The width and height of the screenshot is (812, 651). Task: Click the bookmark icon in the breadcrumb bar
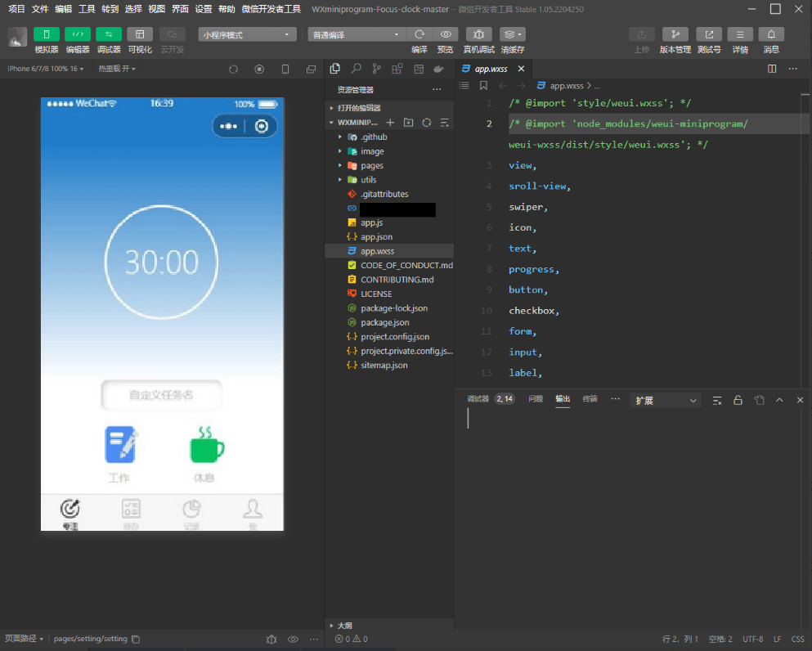483,85
